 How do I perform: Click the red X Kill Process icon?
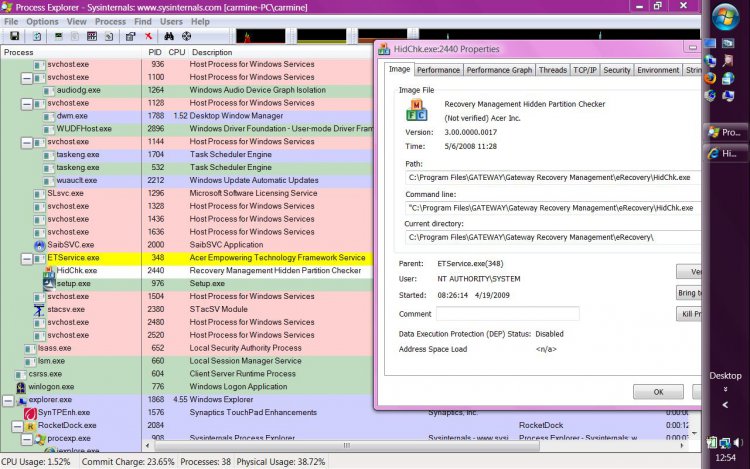coord(148,36)
